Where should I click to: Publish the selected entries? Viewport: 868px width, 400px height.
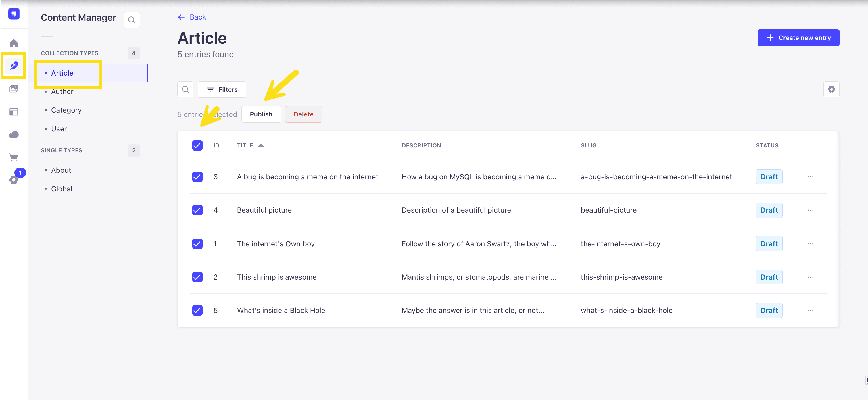coord(261,114)
